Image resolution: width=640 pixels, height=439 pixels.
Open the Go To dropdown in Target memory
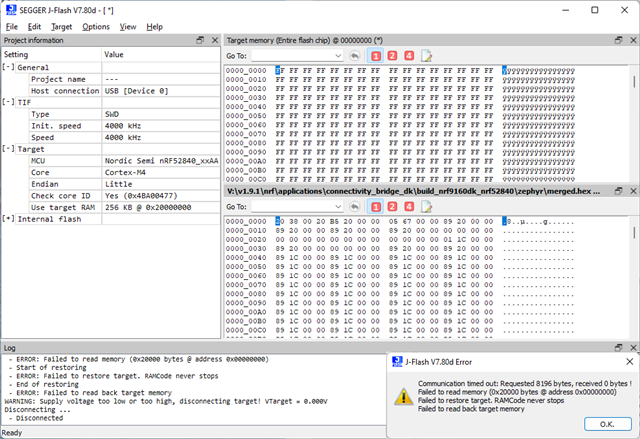[x=338, y=56]
